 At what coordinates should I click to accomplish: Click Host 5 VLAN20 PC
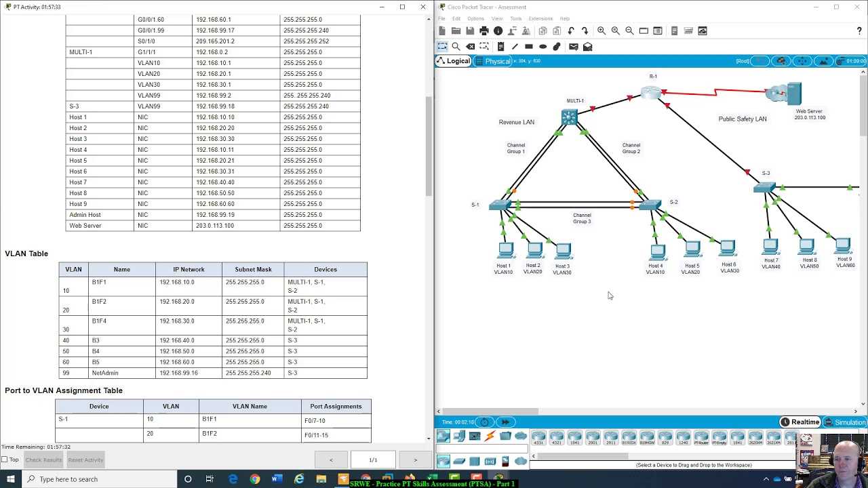[692, 250]
